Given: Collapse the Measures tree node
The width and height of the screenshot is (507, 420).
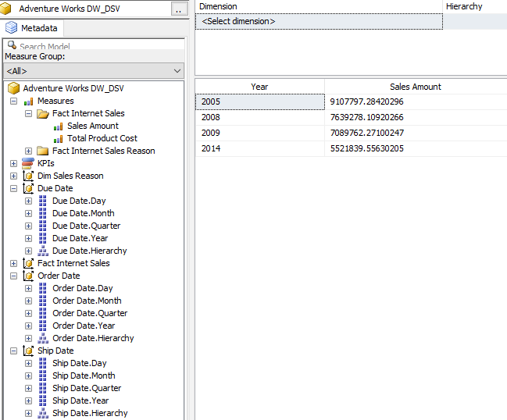Looking at the screenshot, I should [13, 101].
